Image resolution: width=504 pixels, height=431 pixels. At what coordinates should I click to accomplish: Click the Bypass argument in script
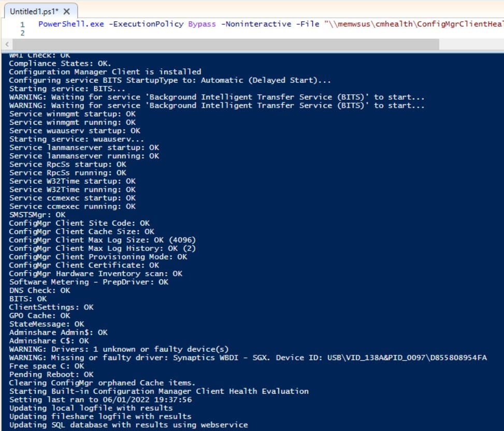202,24
